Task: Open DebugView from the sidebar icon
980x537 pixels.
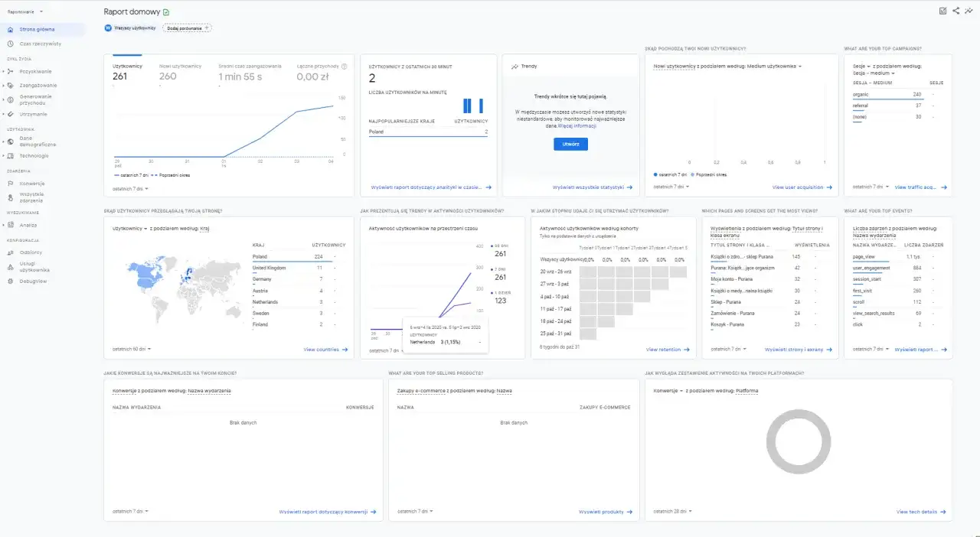Action: (10, 282)
